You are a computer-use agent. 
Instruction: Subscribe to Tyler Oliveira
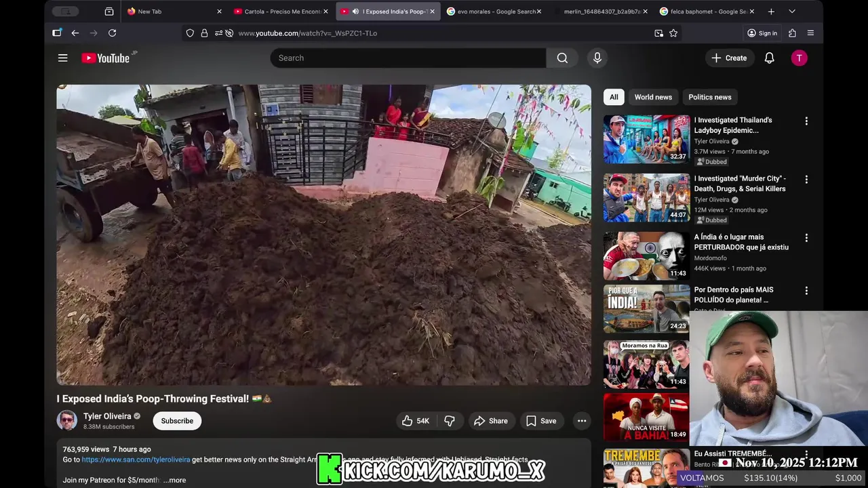[177, 421]
